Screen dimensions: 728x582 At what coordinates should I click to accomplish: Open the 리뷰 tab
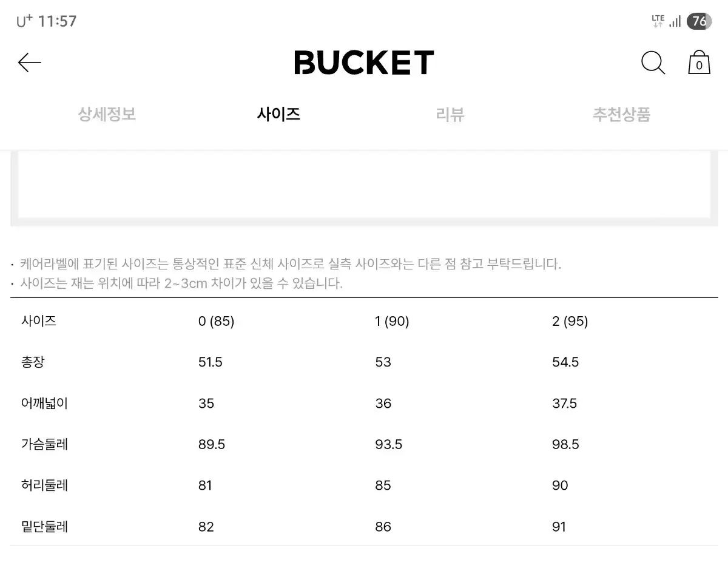450,114
